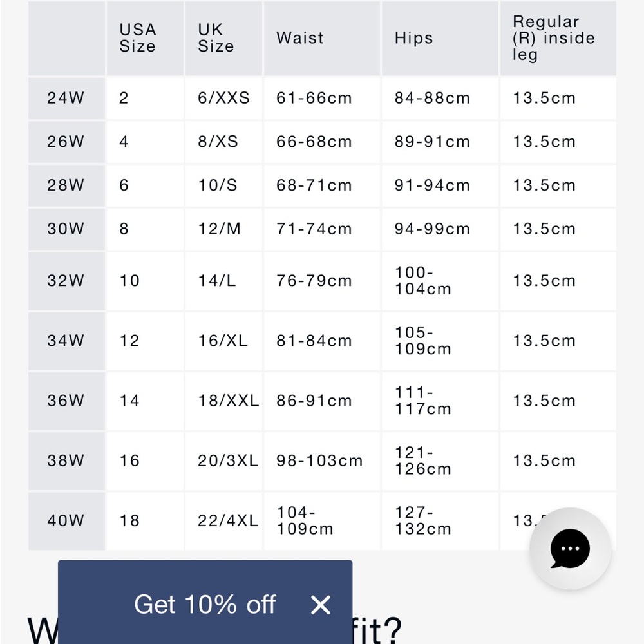The image size is (644, 644).
Task: Select the 30W size row header
Action: point(66,229)
